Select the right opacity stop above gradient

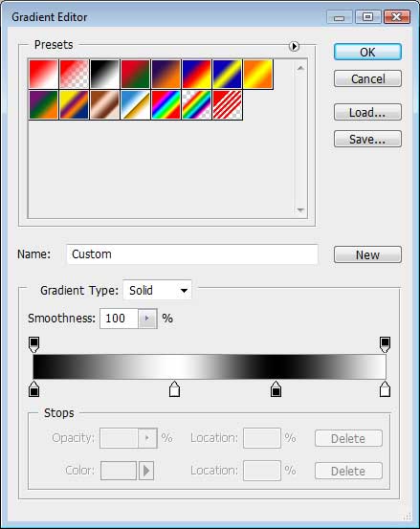coord(385,344)
